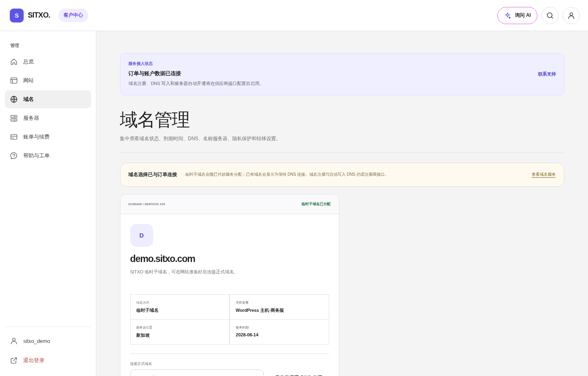The image size is (588, 376).
Task: Click the home icon beside 总览
Action: 14,62
